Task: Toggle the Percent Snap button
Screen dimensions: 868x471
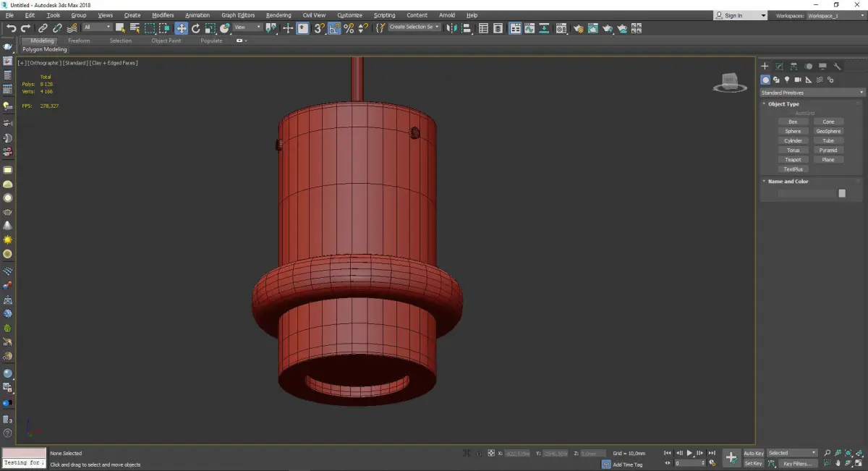Action: (x=349, y=28)
